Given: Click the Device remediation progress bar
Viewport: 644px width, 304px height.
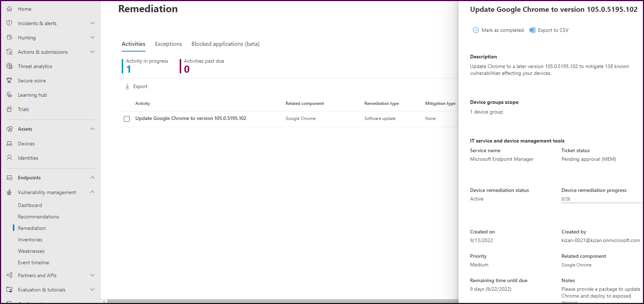Looking at the screenshot, I should 601,203.
